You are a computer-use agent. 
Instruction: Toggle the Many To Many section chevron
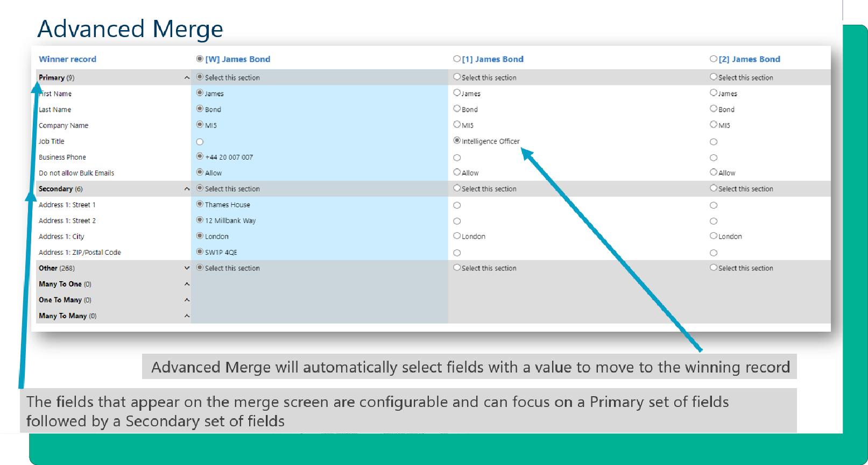click(187, 316)
